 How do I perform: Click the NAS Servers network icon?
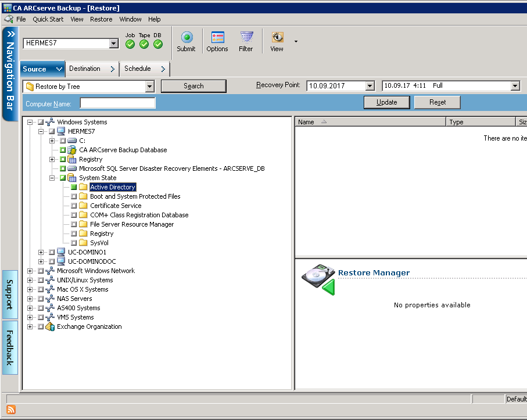[50, 299]
